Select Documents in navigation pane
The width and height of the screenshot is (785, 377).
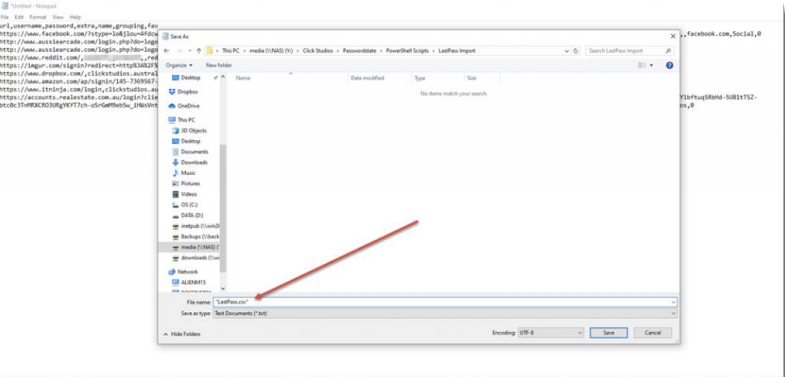[194, 152]
